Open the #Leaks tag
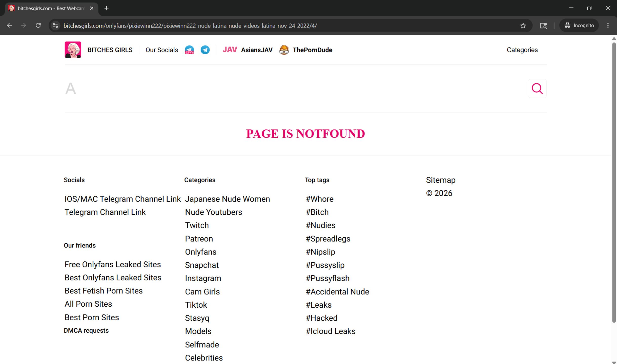This screenshot has height=364, width=617. [319, 305]
